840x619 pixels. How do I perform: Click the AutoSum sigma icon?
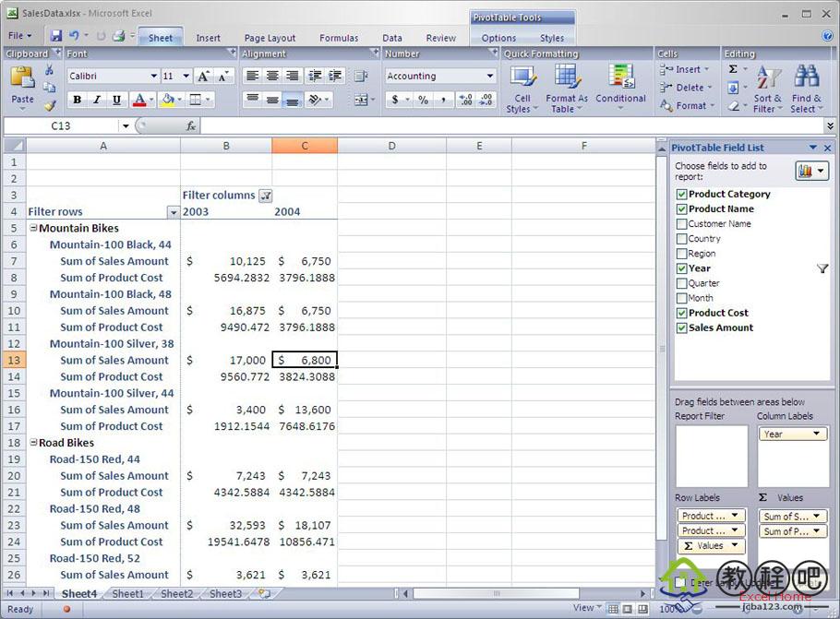point(734,69)
